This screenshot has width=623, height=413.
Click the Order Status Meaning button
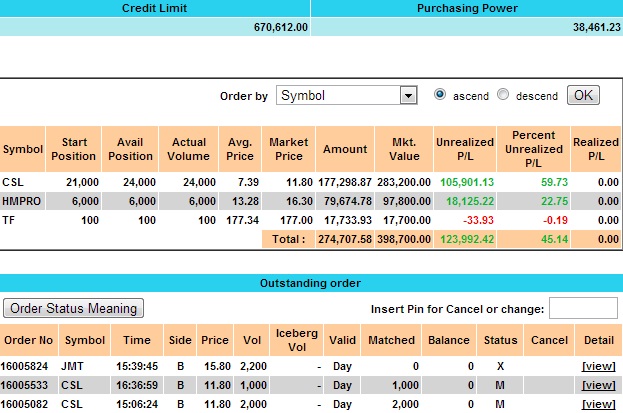coord(74,308)
